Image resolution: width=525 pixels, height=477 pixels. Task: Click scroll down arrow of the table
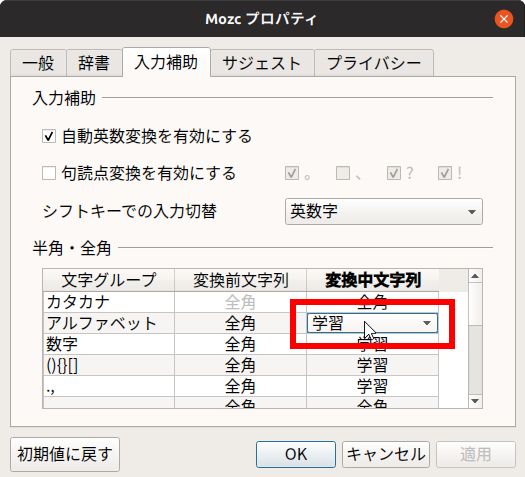point(475,401)
